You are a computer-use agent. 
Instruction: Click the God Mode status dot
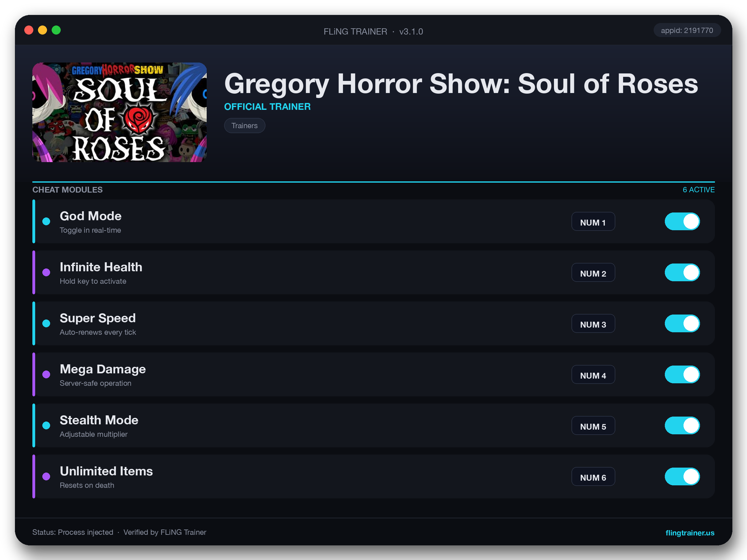tap(46, 222)
